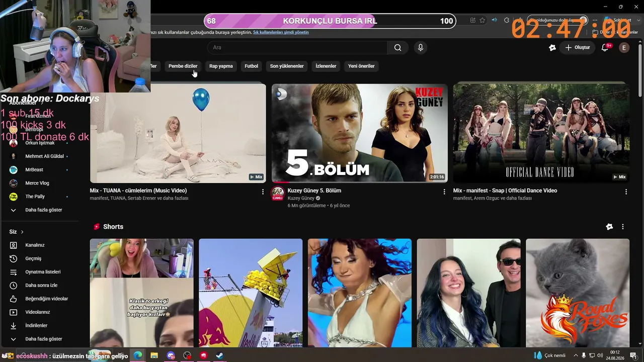Screen dimensions: 644x362
Task: Click the tab audio speaker icon
Action: click(494, 20)
